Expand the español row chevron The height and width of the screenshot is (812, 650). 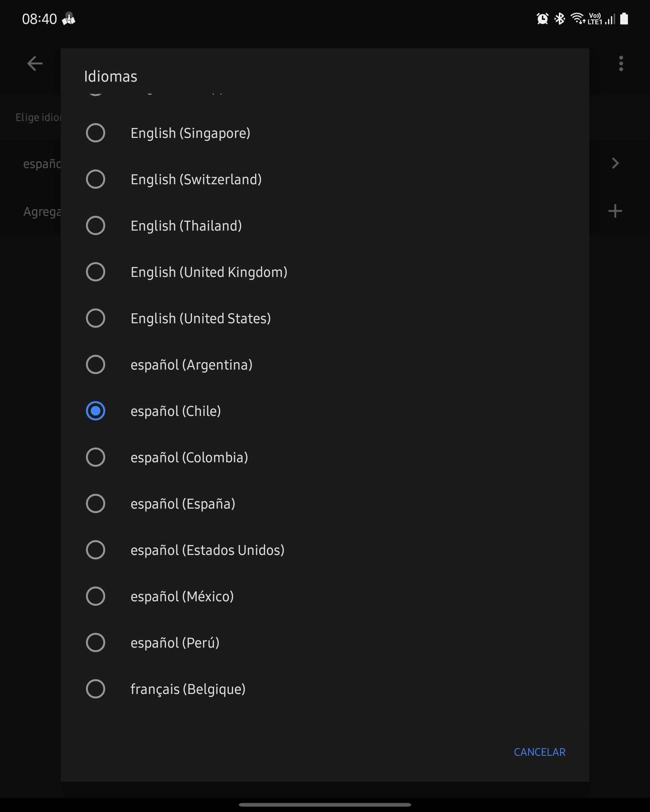(615, 163)
